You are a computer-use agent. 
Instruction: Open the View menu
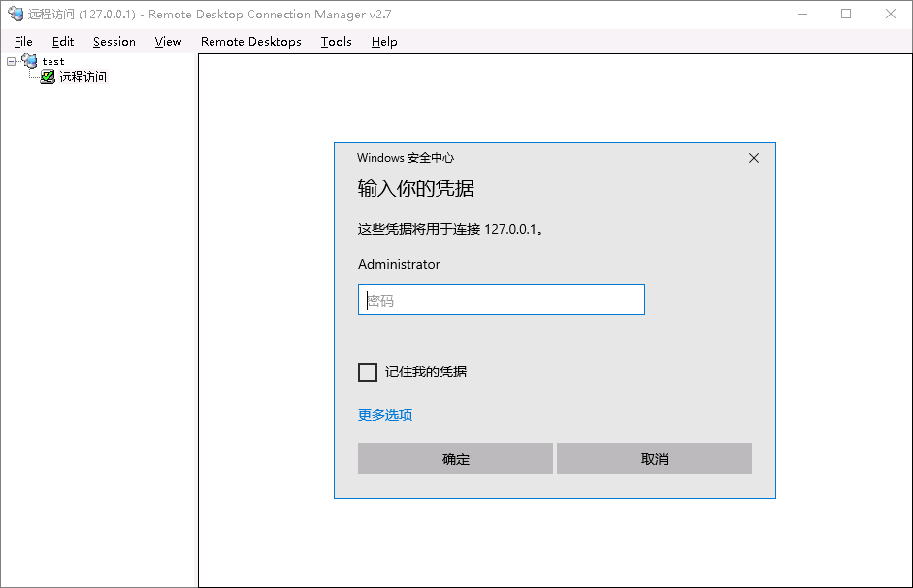(168, 42)
